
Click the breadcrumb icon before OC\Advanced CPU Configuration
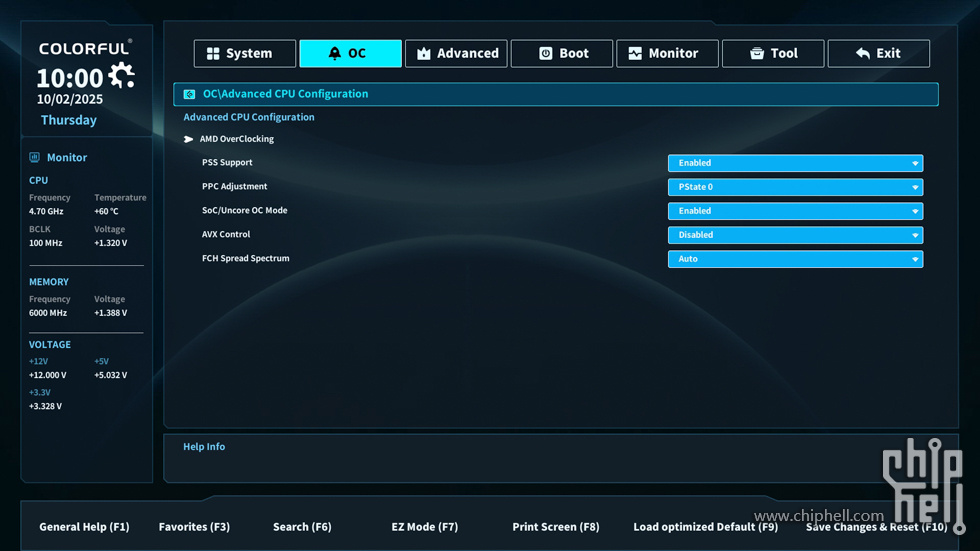(189, 94)
